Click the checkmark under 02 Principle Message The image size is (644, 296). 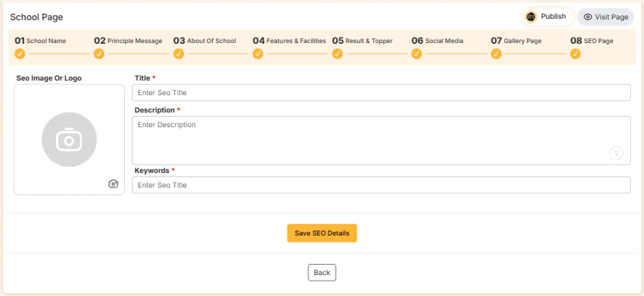[x=99, y=54]
